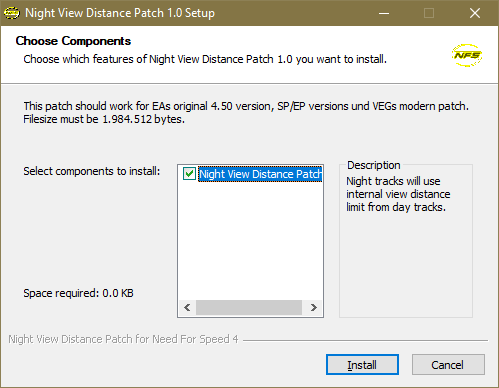The height and width of the screenshot is (388, 499).
Task: Minimize the setup window
Action: click(x=384, y=13)
